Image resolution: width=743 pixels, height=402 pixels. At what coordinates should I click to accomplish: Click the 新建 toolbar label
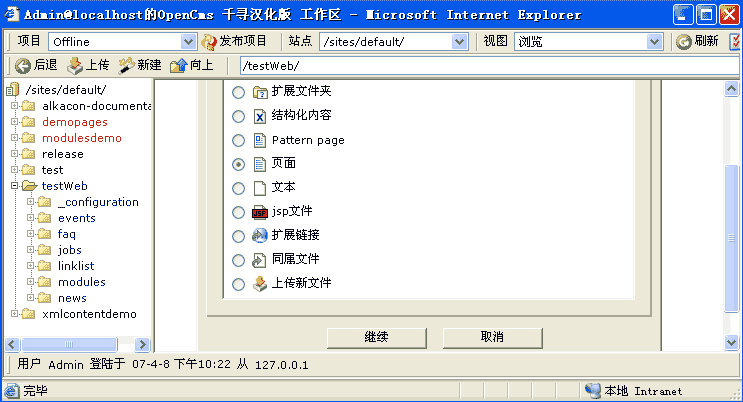pyautogui.click(x=149, y=64)
